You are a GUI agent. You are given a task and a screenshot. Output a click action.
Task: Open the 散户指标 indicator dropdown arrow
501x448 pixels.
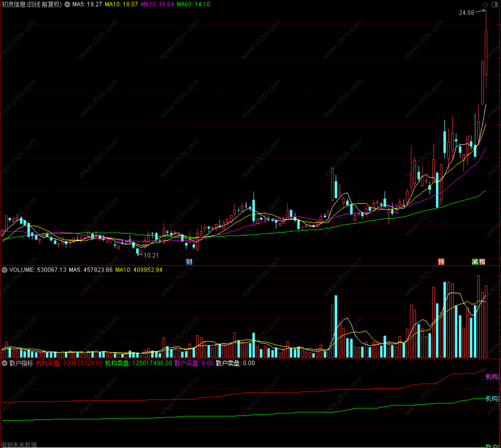pyautogui.click(x=5, y=363)
